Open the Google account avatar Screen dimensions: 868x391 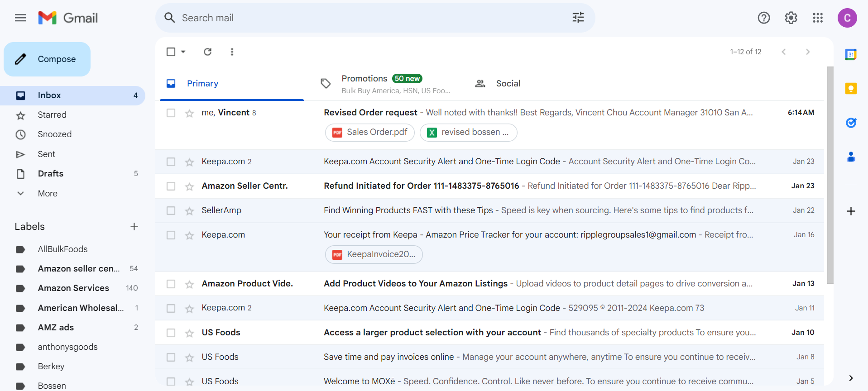847,18
